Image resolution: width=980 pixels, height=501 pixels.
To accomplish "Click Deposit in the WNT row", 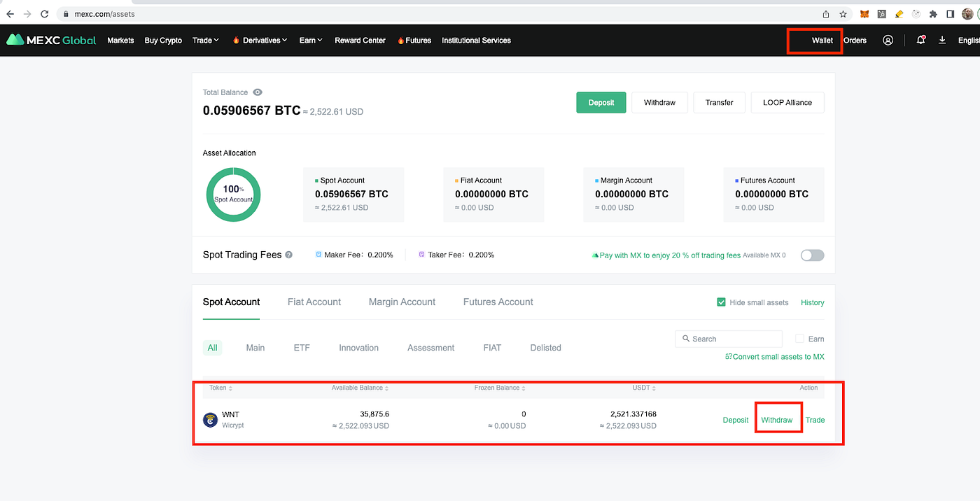I will click(736, 420).
